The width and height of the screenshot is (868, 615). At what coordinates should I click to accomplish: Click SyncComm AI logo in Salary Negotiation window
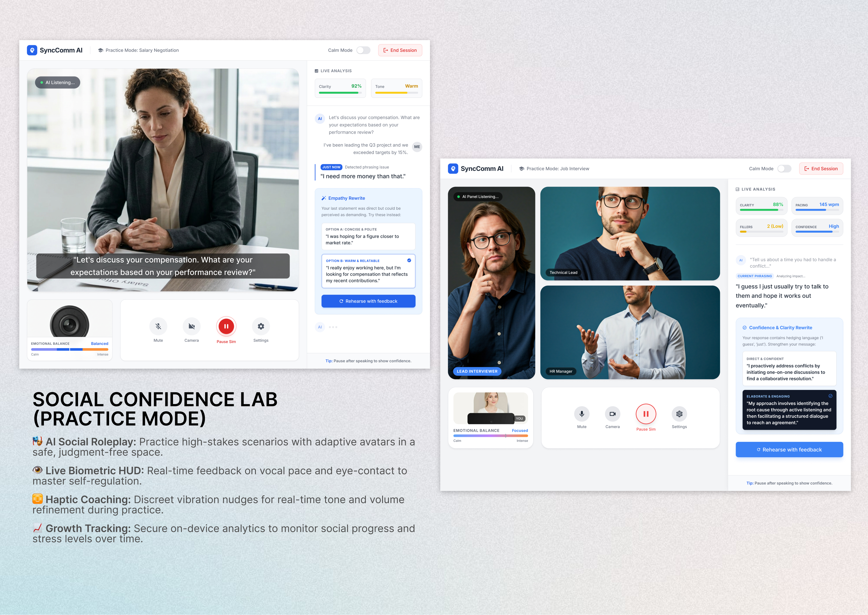[32, 50]
